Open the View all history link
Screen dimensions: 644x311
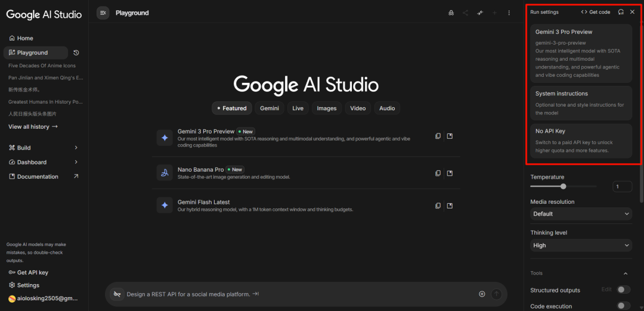tap(33, 127)
